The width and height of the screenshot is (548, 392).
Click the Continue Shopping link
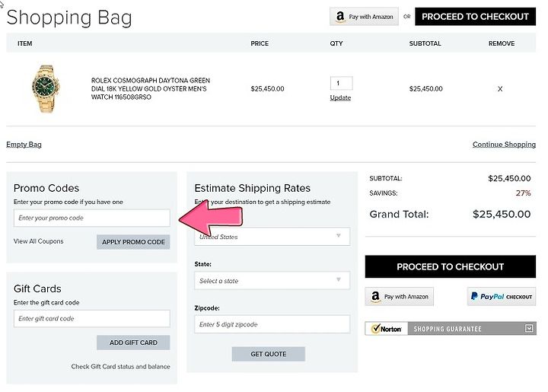[x=504, y=145]
